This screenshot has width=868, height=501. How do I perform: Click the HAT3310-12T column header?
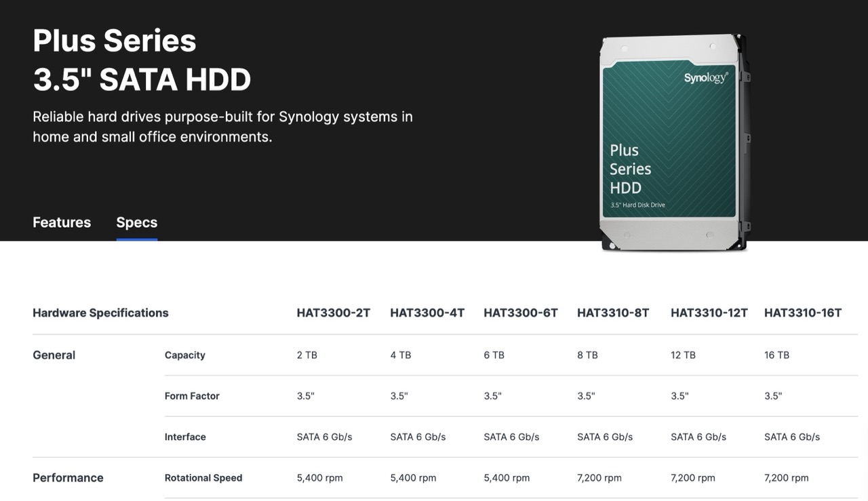(709, 313)
